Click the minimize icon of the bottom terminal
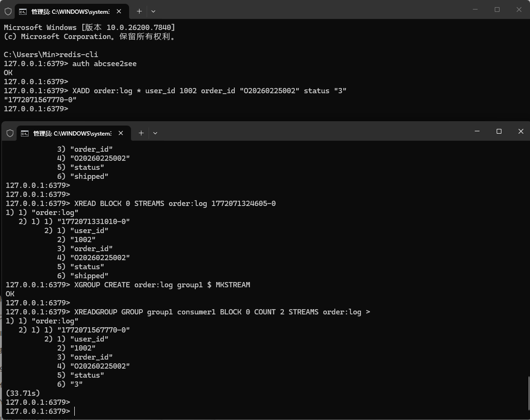Screen dimensions: 530x420 pyautogui.click(x=477, y=131)
